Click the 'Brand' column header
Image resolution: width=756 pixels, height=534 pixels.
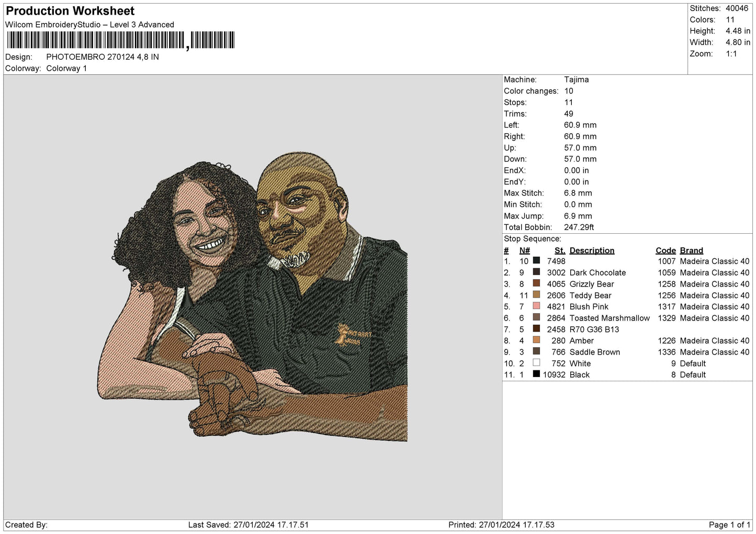(692, 251)
